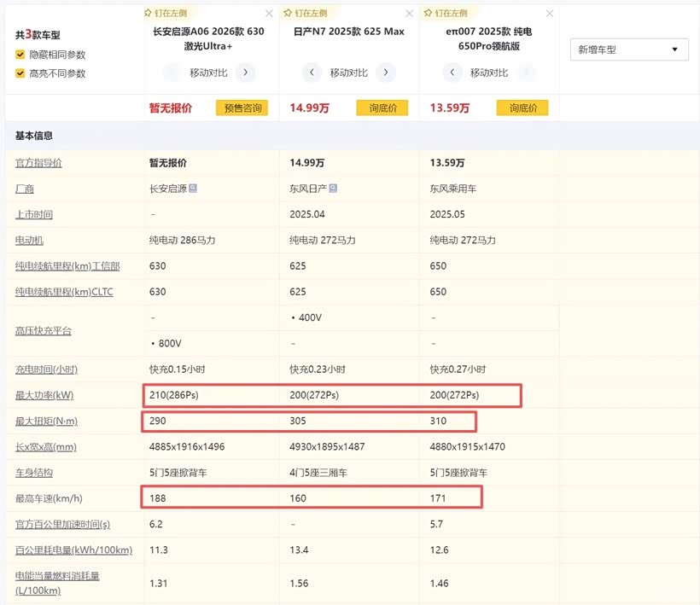
Task: Move eπ007 column right with arrow
Action: (x=525, y=73)
